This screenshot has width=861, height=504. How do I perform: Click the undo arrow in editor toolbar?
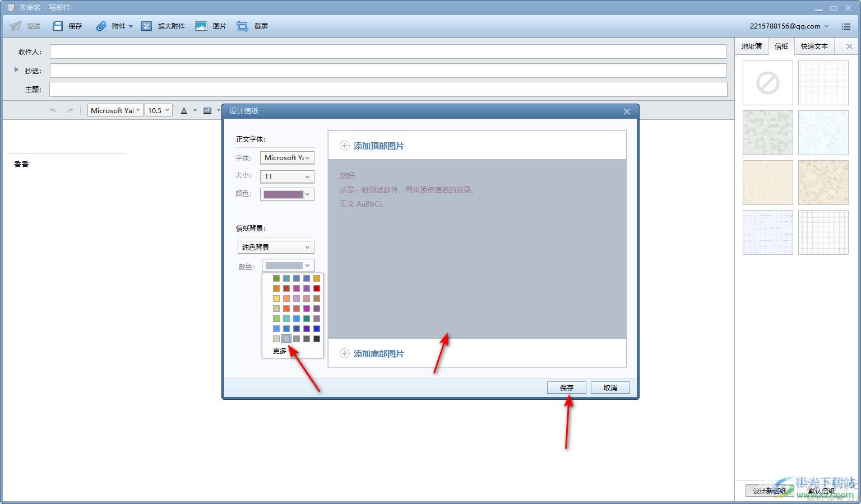click(53, 110)
